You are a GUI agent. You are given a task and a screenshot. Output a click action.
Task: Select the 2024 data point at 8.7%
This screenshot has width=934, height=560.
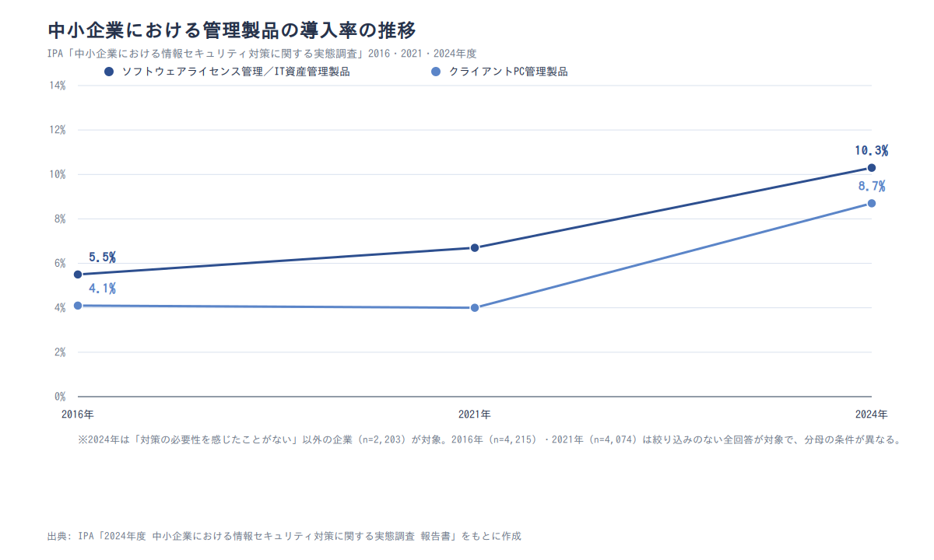[x=872, y=204]
